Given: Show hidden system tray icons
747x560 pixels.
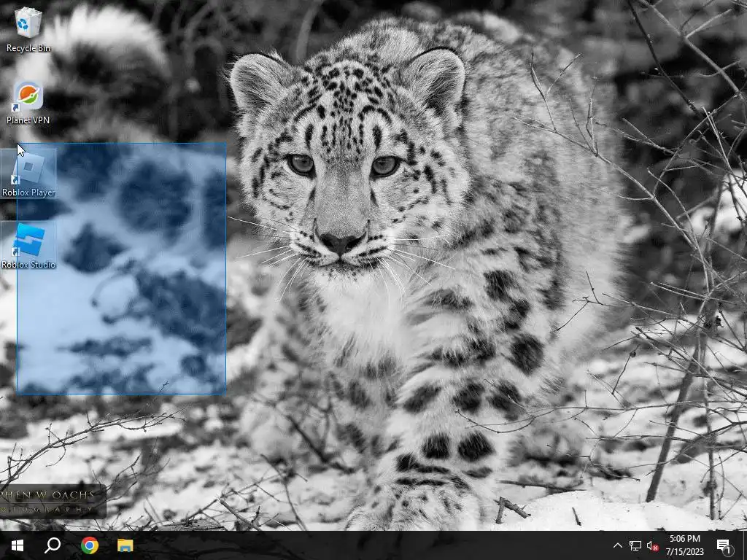Looking at the screenshot, I should [617, 545].
